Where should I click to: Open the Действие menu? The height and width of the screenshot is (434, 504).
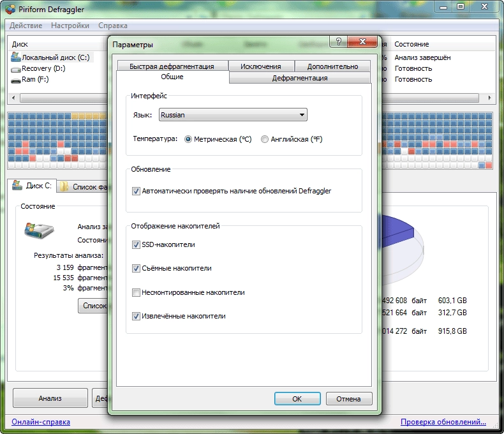click(26, 26)
